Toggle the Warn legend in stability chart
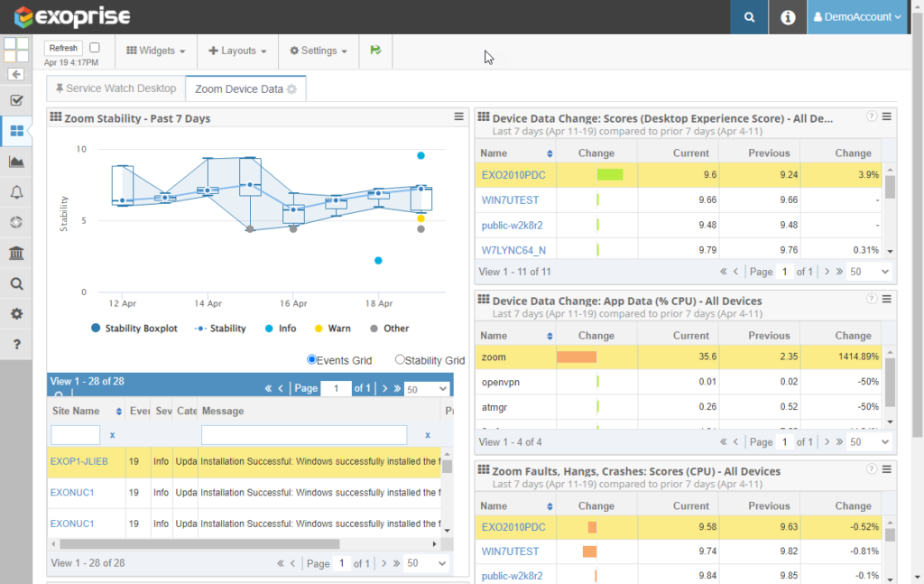 pyautogui.click(x=334, y=329)
